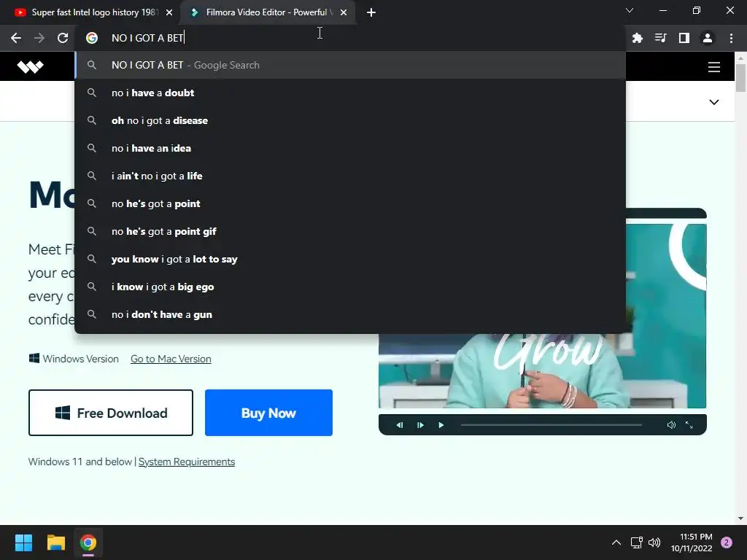The height and width of the screenshot is (560, 747).
Task: Click the Chrome icon in the taskbar
Action: coord(88,542)
